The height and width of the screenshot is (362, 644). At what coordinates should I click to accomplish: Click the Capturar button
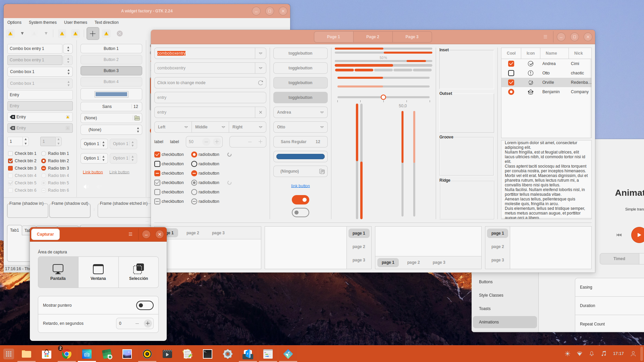(x=45, y=234)
